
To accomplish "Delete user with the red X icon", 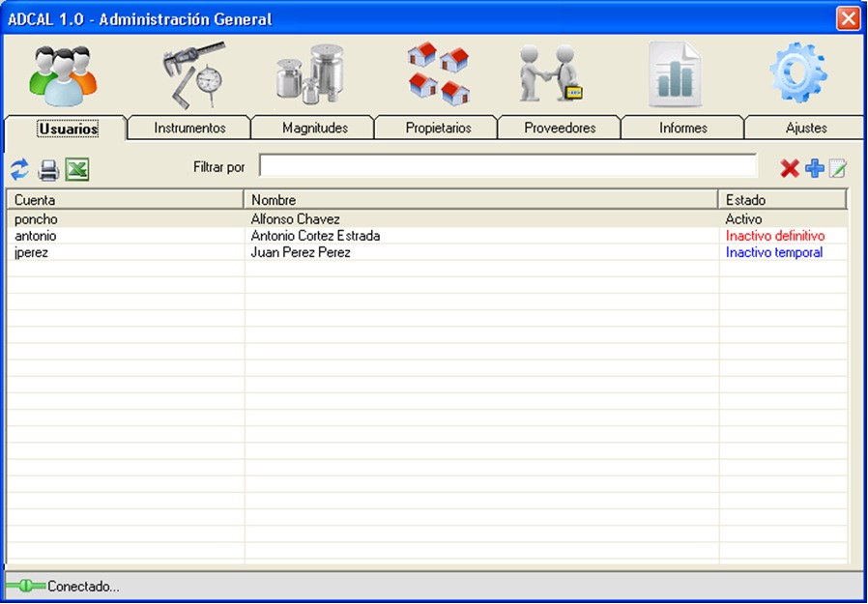I will [790, 169].
